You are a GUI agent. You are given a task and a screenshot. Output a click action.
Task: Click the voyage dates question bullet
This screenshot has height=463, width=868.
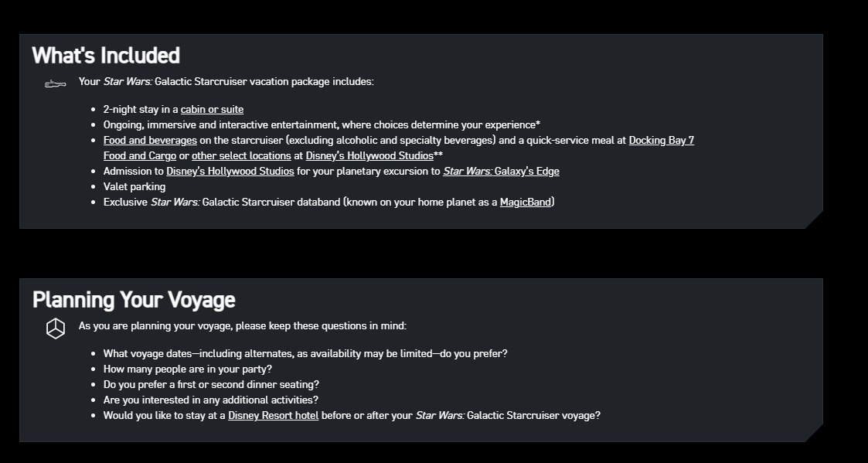pos(305,354)
